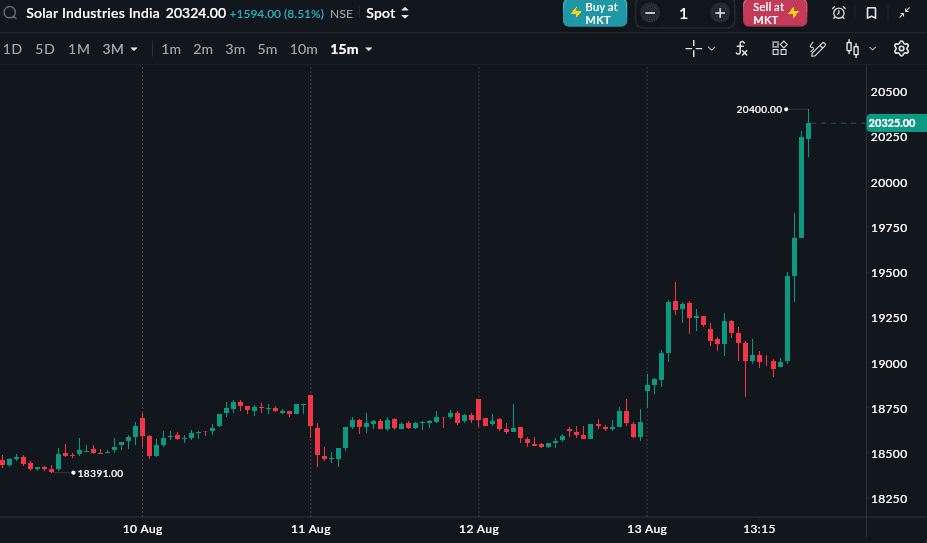Select the 3M range tab

point(113,49)
